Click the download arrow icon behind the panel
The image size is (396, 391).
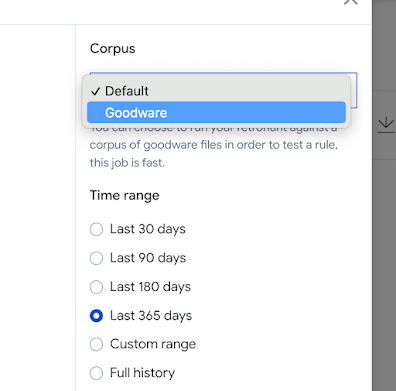[386, 125]
